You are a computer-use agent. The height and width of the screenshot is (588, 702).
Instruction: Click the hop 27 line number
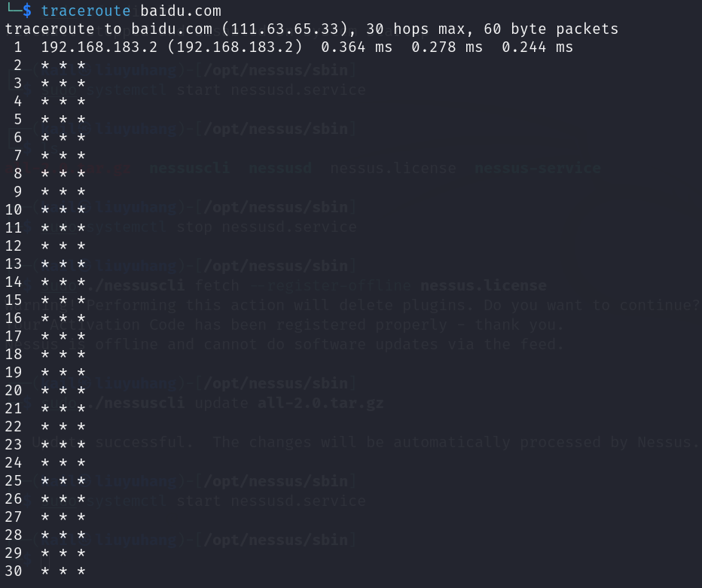pyautogui.click(x=14, y=516)
